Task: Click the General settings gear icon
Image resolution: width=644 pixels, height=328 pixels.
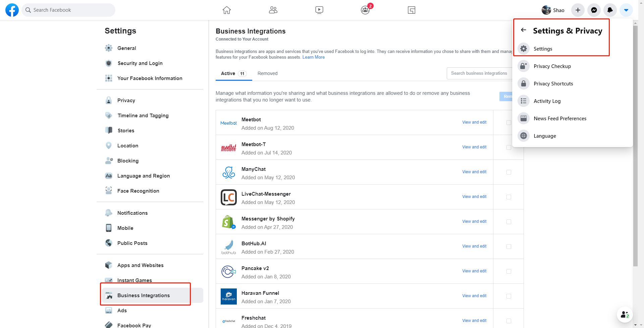Action: [109, 48]
